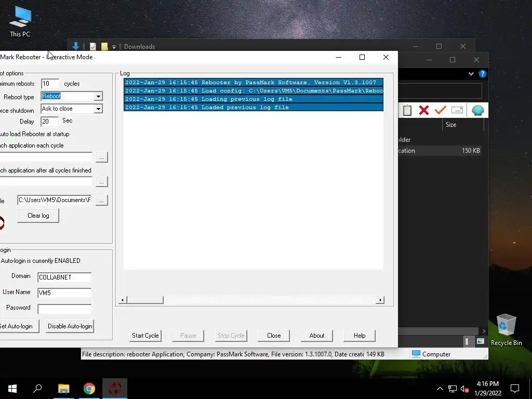This screenshot has width=532, height=399.
Task: Click the User Name field containing VM5
Action: tap(64, 293)
